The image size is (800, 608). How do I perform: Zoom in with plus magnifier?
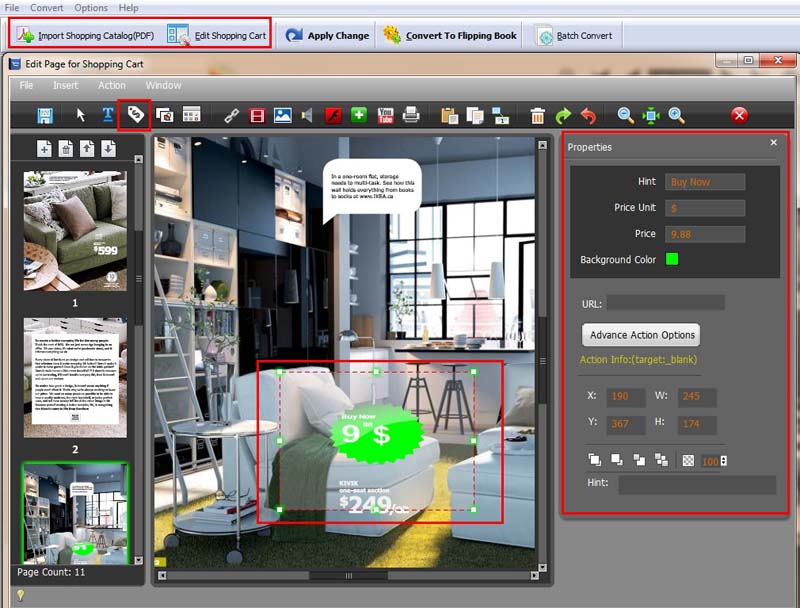coord(677,116)
